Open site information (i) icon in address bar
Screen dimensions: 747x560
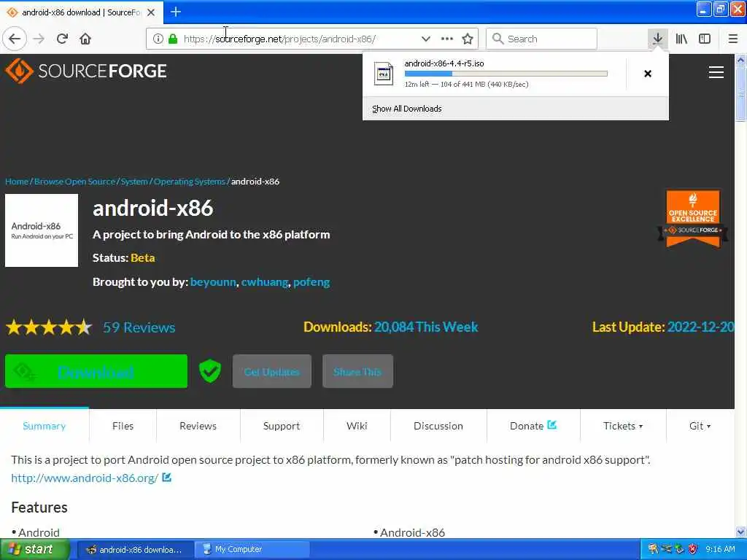click(158, 39)
